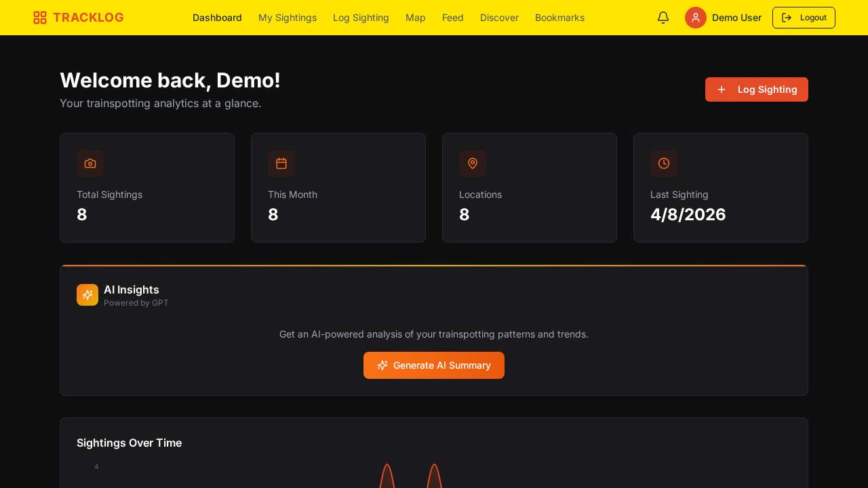
Task: Open the Bookmarks page
Action: pos(559,18)
